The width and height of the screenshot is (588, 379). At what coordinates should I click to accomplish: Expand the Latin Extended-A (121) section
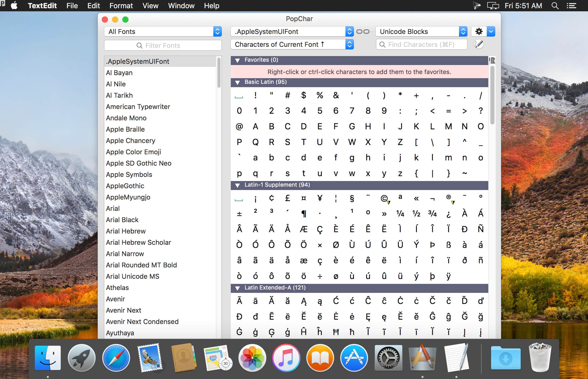pos(238,288)
